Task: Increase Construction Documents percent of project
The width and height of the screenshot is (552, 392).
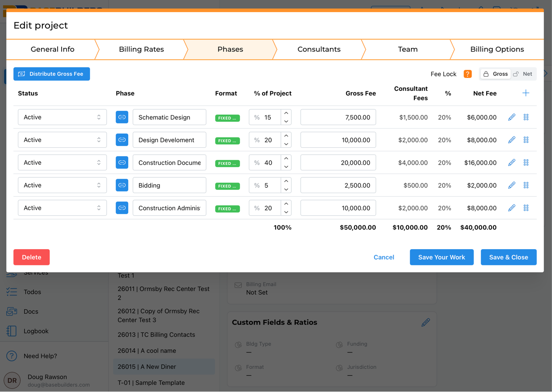Action: point(286,159)
